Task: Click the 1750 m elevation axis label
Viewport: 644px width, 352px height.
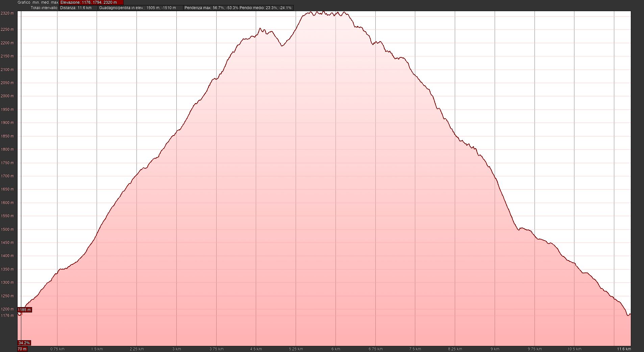Action: point(7,163)
